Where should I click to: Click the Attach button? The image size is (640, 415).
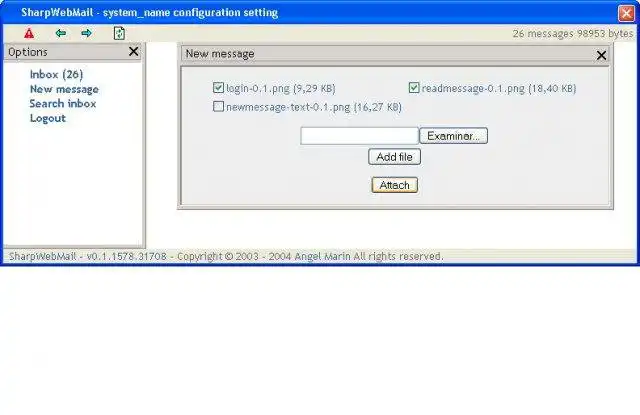click(395, 185)
